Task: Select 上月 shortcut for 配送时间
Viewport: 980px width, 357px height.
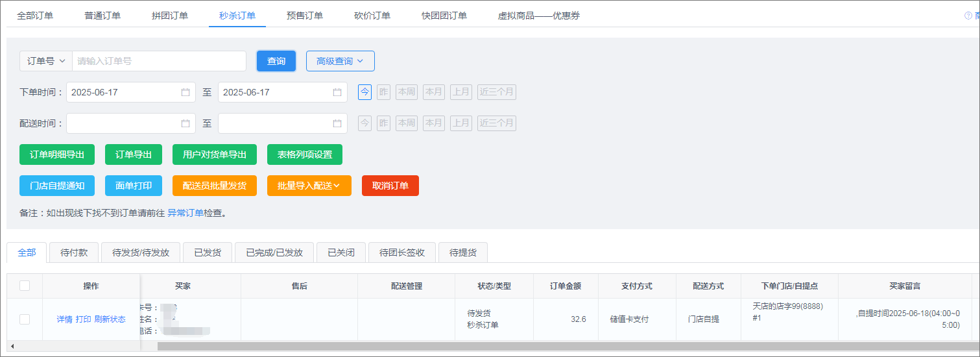Action: click(461, 123)
